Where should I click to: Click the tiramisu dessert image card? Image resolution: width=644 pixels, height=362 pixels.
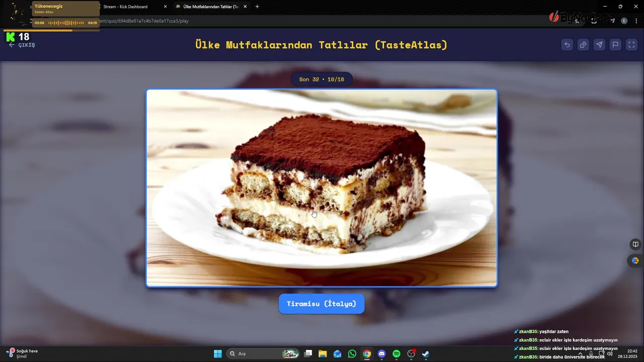point(321,188)
